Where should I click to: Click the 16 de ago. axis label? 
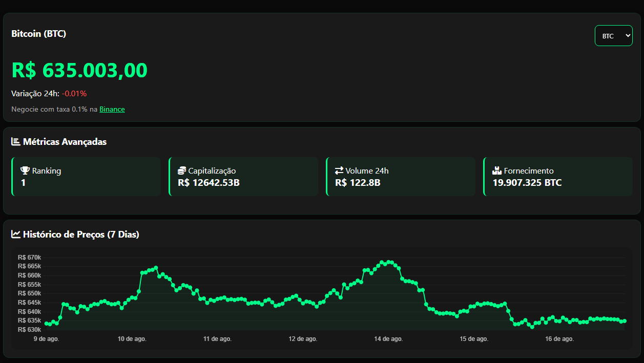559,339
